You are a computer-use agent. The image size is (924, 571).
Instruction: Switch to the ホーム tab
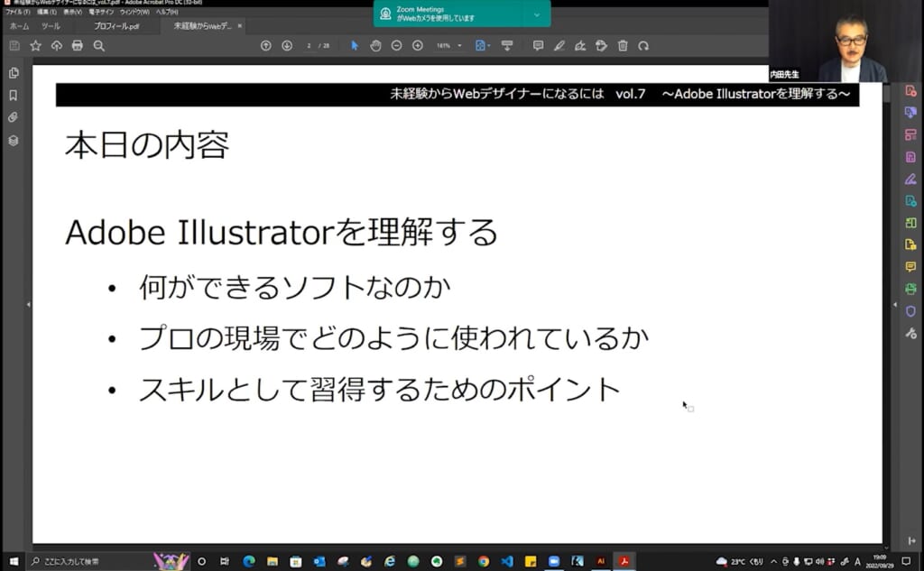[x=20, y=26]
